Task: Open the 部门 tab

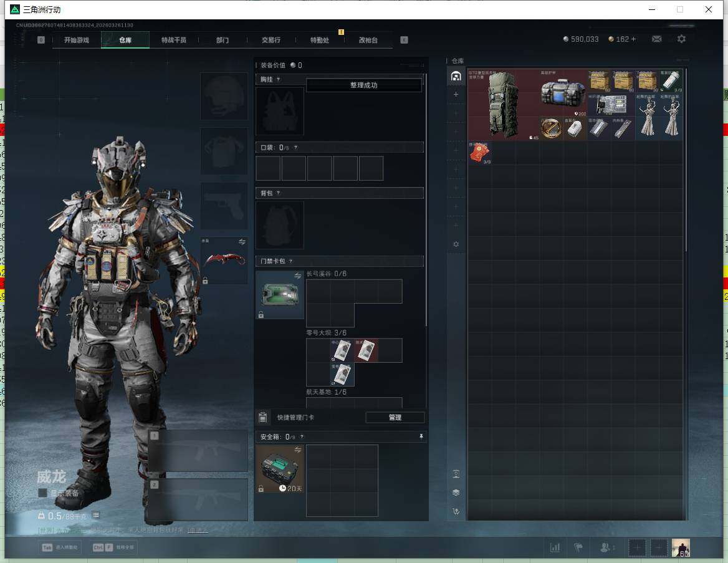Action: tap(223, 40)
